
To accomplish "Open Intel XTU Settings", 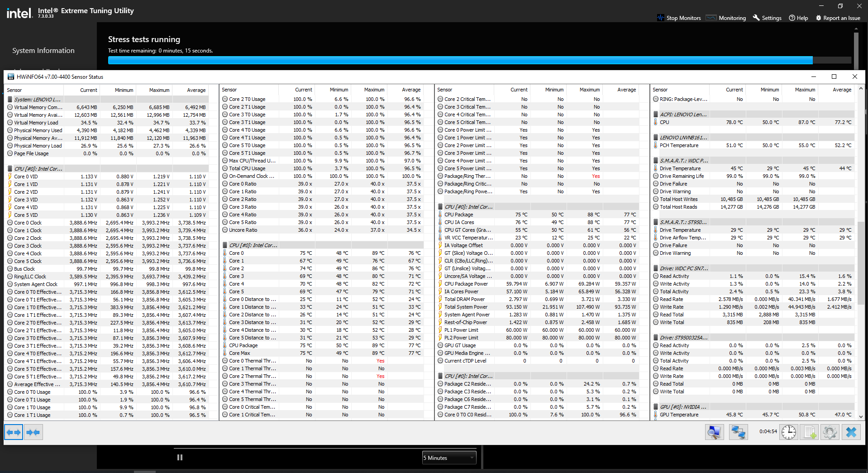I will (767, 18).
